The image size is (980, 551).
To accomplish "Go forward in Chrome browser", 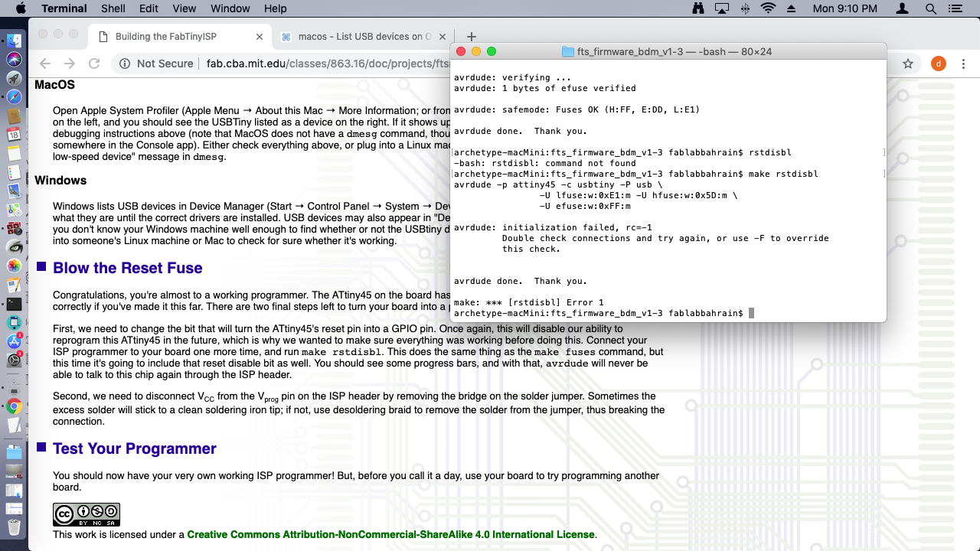I will point(70,64).
